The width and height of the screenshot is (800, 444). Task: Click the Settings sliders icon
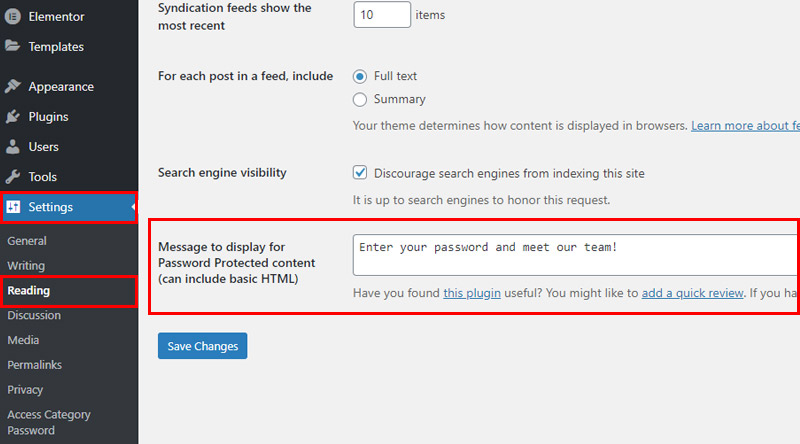13,207
